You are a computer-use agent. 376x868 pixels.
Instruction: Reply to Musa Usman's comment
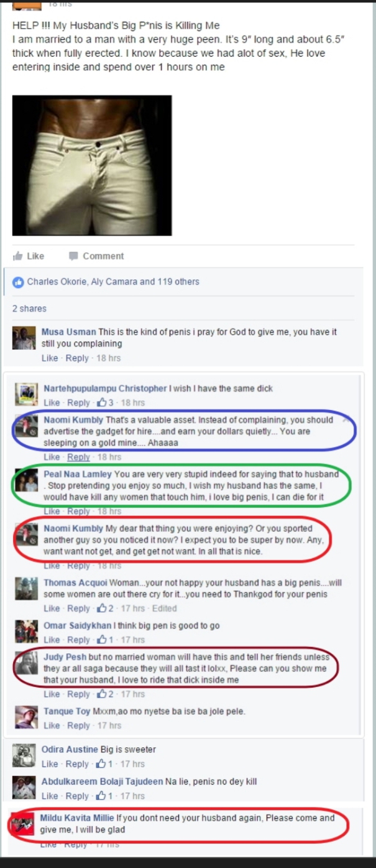tap(77, 358)
